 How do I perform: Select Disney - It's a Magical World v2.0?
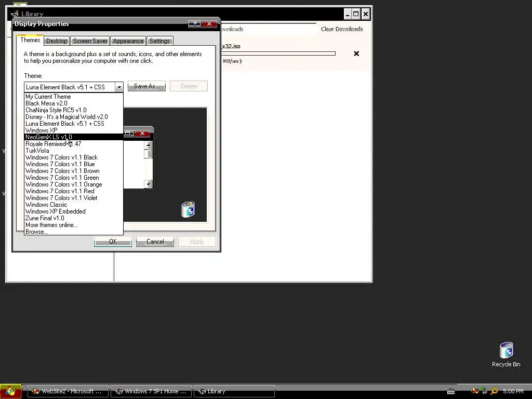(x=74, y=117)
